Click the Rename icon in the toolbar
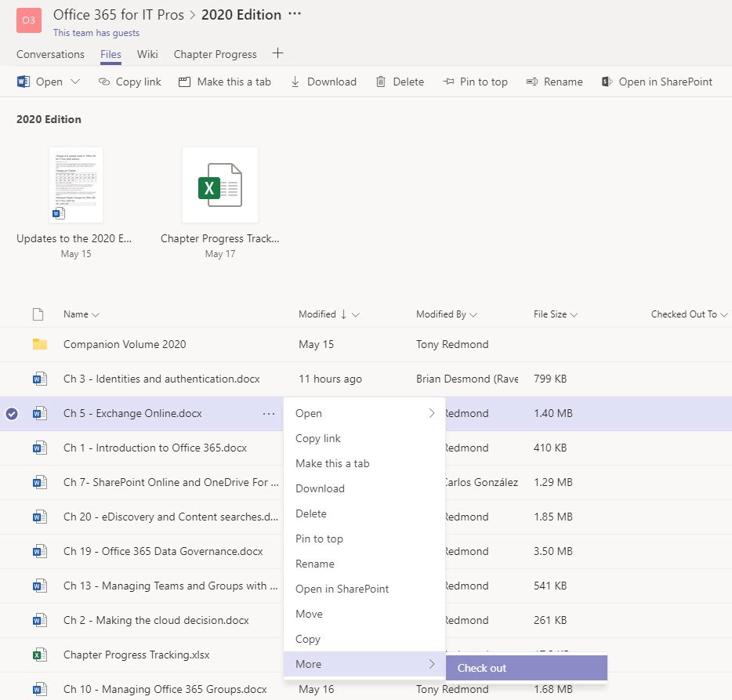The image size is (732, 700). (x=531, y=82)
